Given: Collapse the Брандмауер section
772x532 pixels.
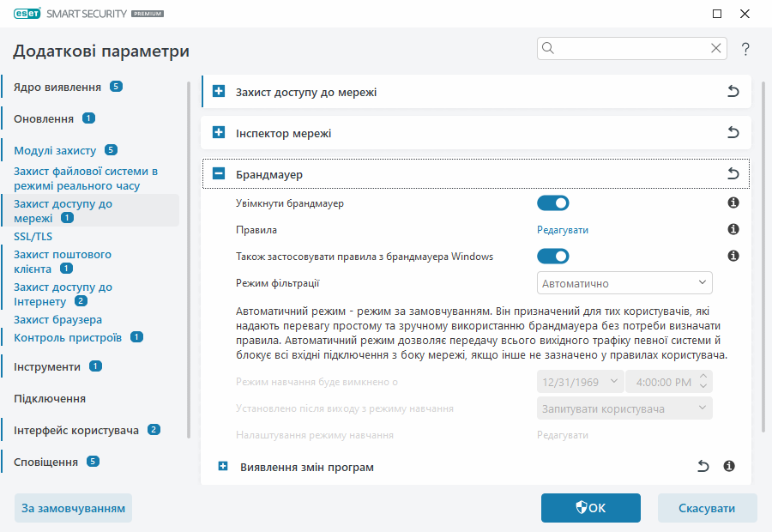Looking at the screenshot, I should 219,174.
